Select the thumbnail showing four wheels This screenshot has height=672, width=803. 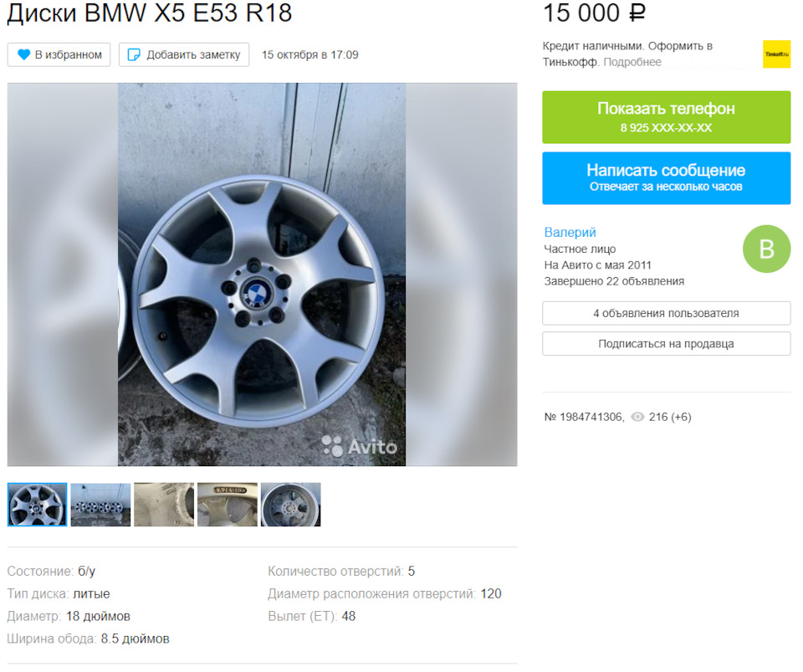click(100, 505)
